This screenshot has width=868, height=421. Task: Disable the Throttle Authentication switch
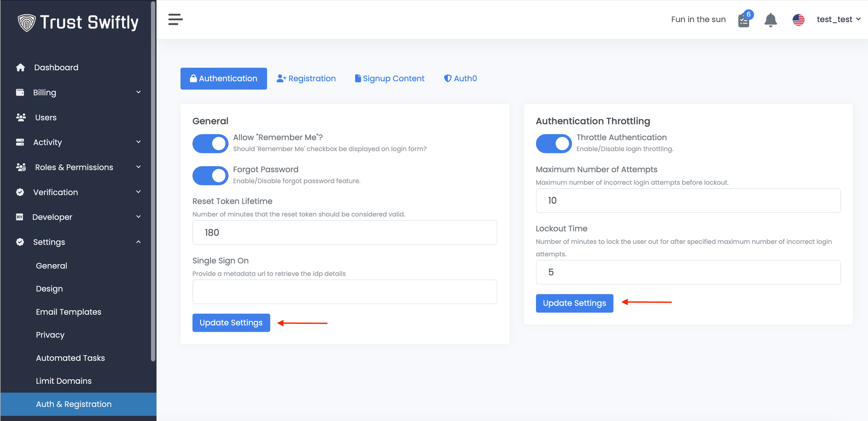click(x=554, y=144)
